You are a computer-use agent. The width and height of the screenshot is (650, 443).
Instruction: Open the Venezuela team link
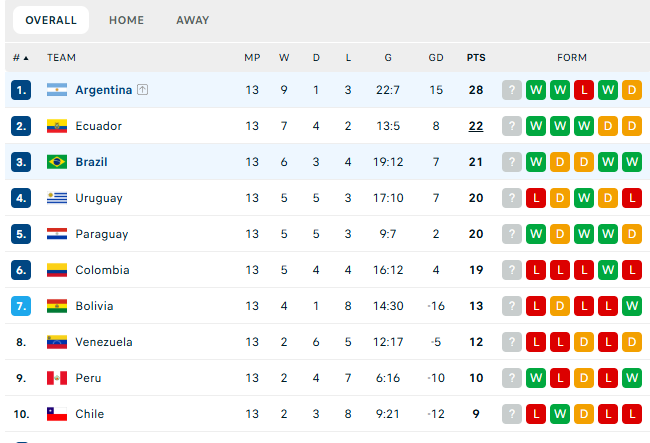pos(104,342)
